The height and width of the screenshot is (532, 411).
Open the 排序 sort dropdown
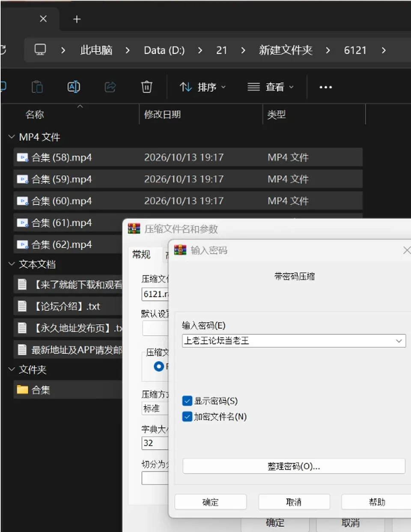coord(203,87)
